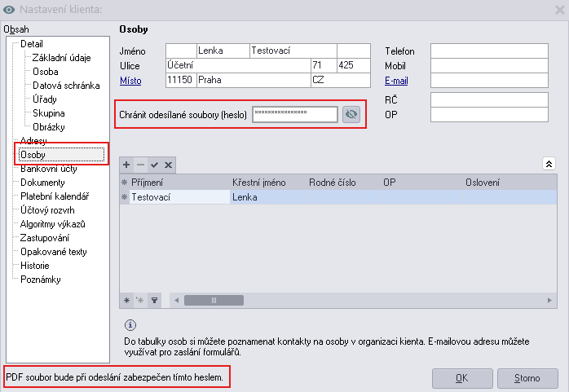Sort table by Příjmení column header

pyautogui.click(x=148, y=183)
